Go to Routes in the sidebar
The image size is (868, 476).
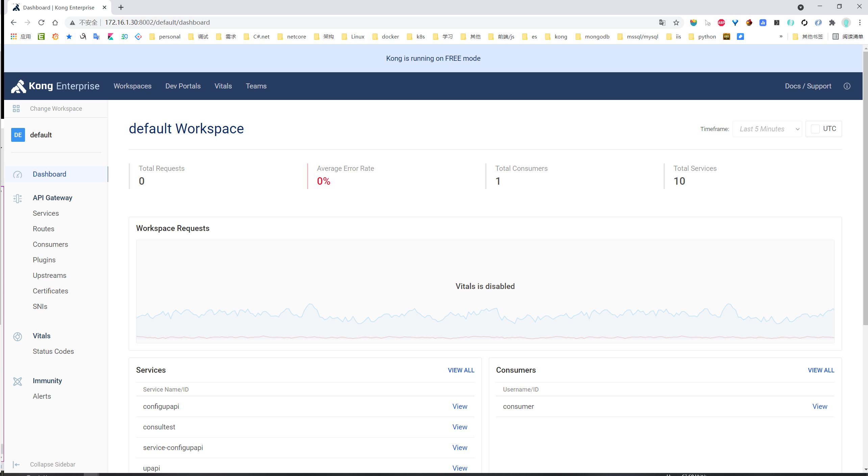(x=43, y=229)
